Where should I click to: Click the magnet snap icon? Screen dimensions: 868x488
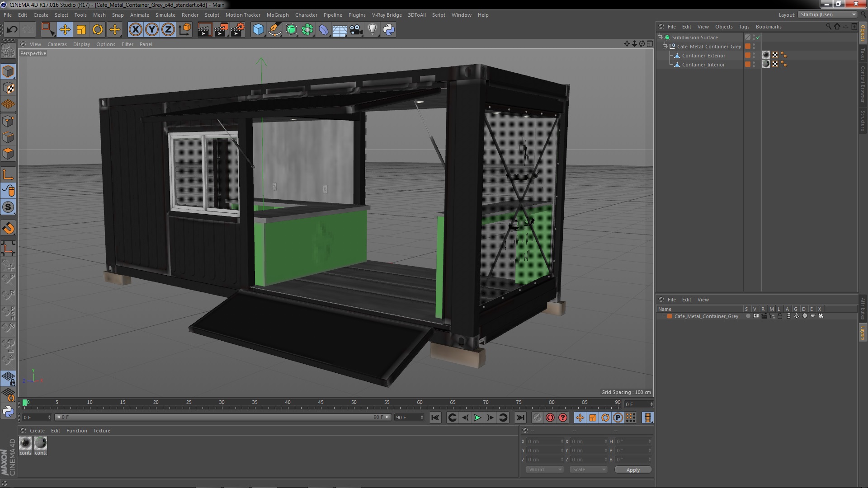[x=8, y=229]
